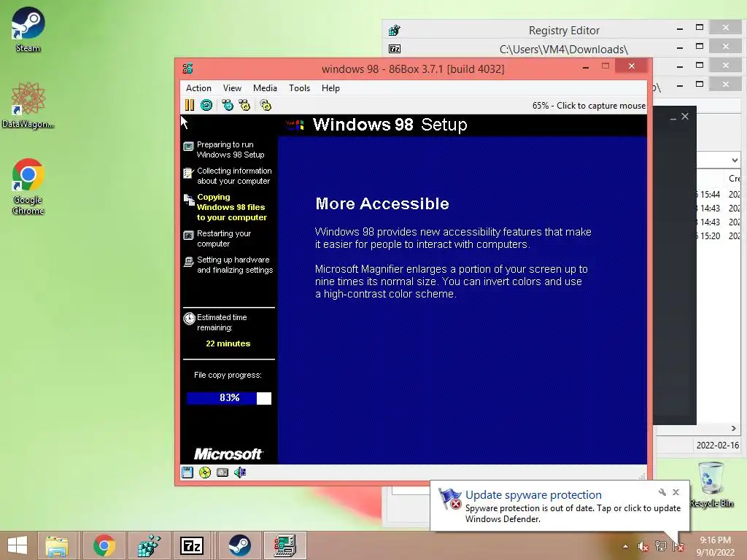Click the 2022-02-16 date in background window
This screenshot has height=560, width=747.
pyautogui.click(x=718, y=446)
